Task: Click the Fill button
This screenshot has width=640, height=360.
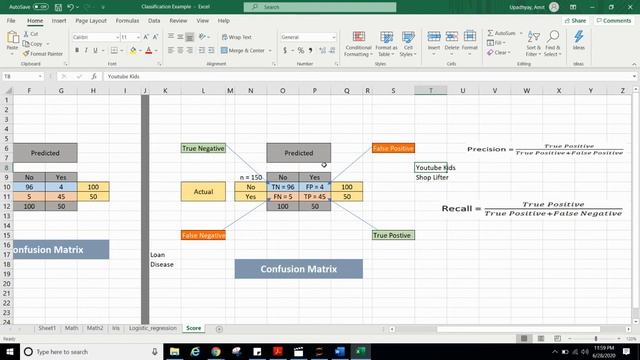Action: (496, 43)
